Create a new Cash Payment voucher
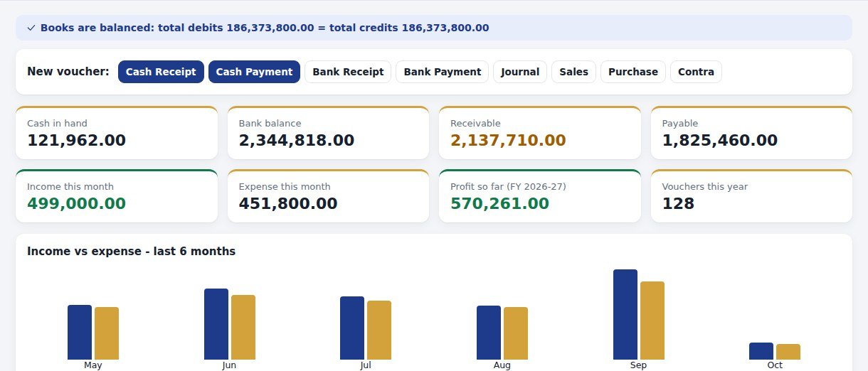Viewport: 868px width, 371px height. tap(254, 72)
